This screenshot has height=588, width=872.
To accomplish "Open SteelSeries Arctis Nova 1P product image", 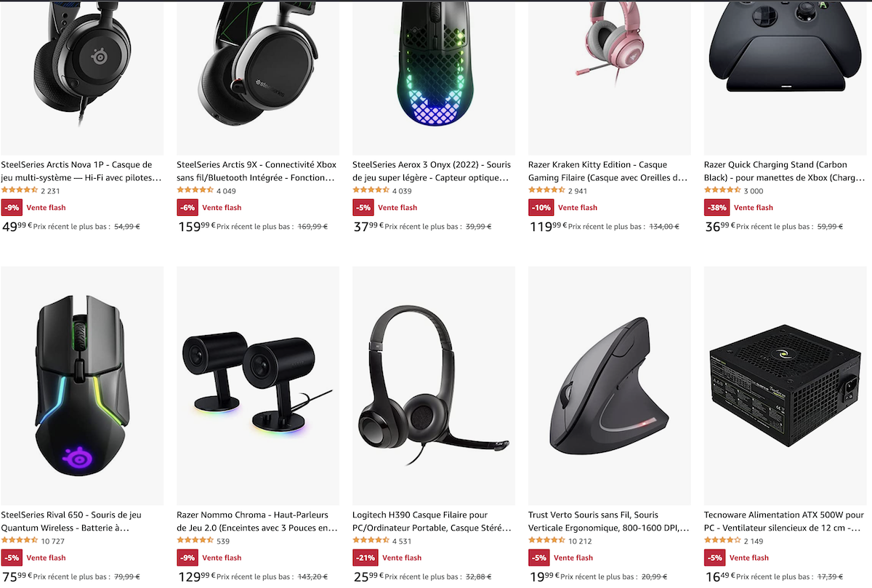I will click(82, 77).
